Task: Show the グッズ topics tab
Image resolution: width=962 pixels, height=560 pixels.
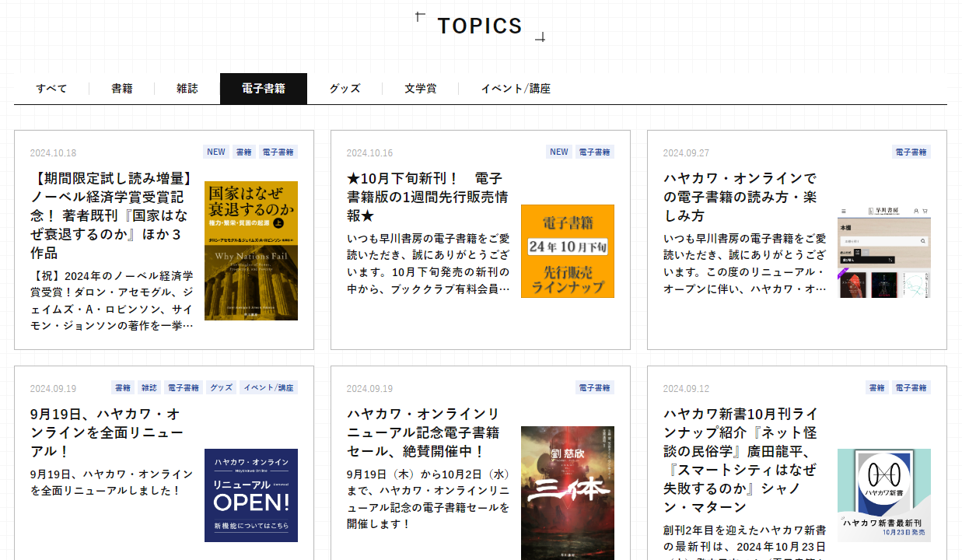Action: pos(345,89)
